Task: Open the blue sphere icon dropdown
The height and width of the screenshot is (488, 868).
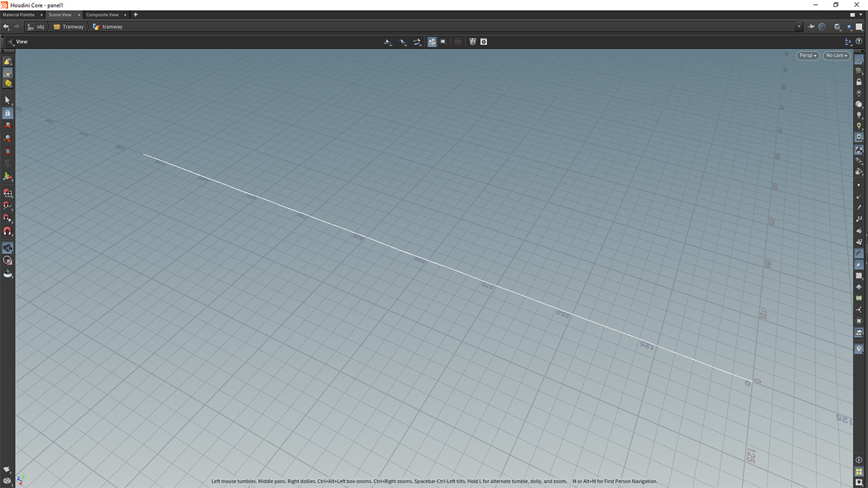Action: point(850,26)
